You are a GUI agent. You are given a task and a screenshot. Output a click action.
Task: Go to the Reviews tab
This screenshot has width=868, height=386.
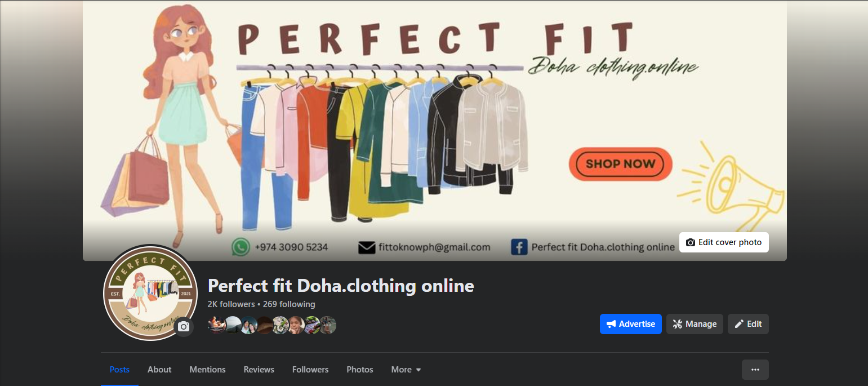[x=259, y=370]
